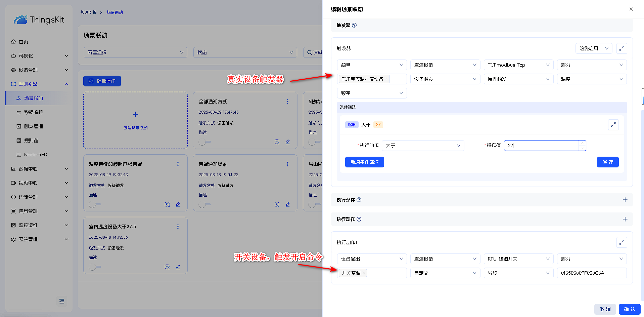Collapse the sidebar with the bottom menu icon
Image resolution: width=644 pixels, height=317 pixels.
coord(62,301)
